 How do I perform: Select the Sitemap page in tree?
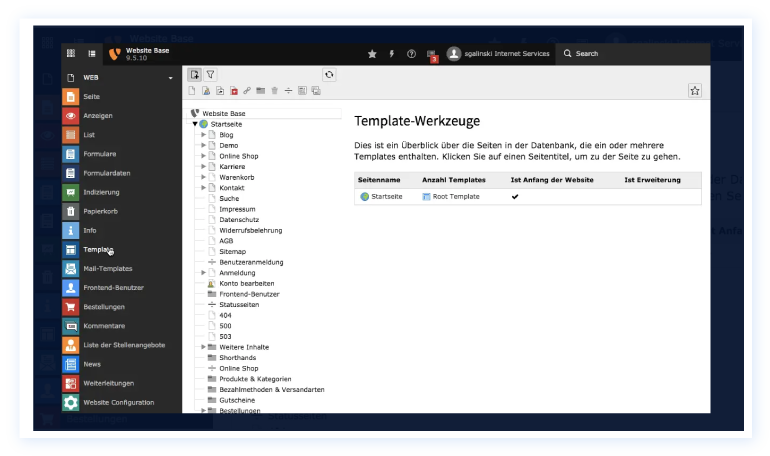[x=232, y=251]
